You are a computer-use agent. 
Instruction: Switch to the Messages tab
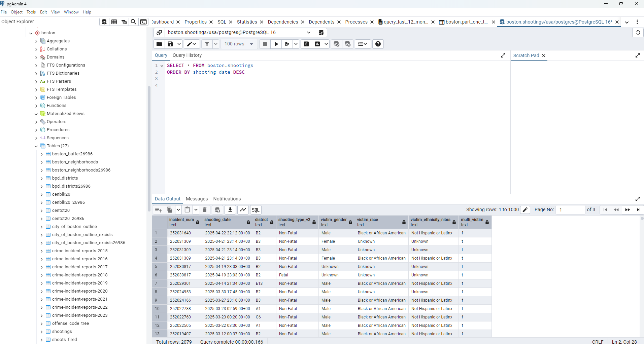[197, 199]
